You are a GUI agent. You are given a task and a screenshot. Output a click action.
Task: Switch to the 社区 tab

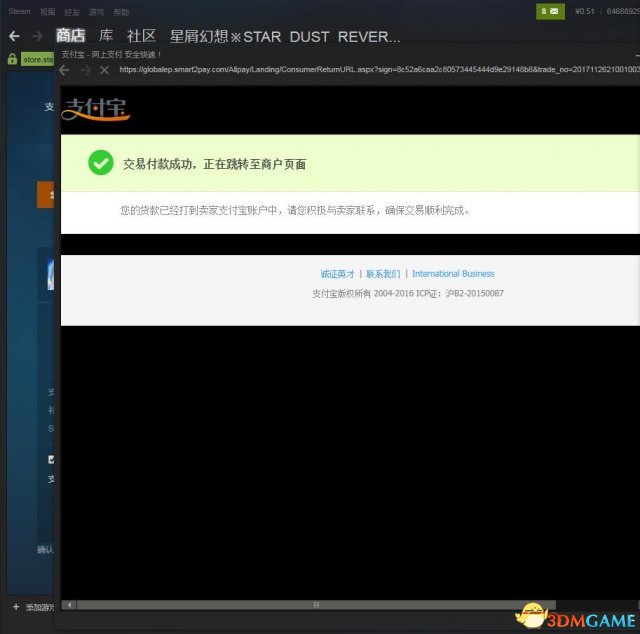click(141, 36)
